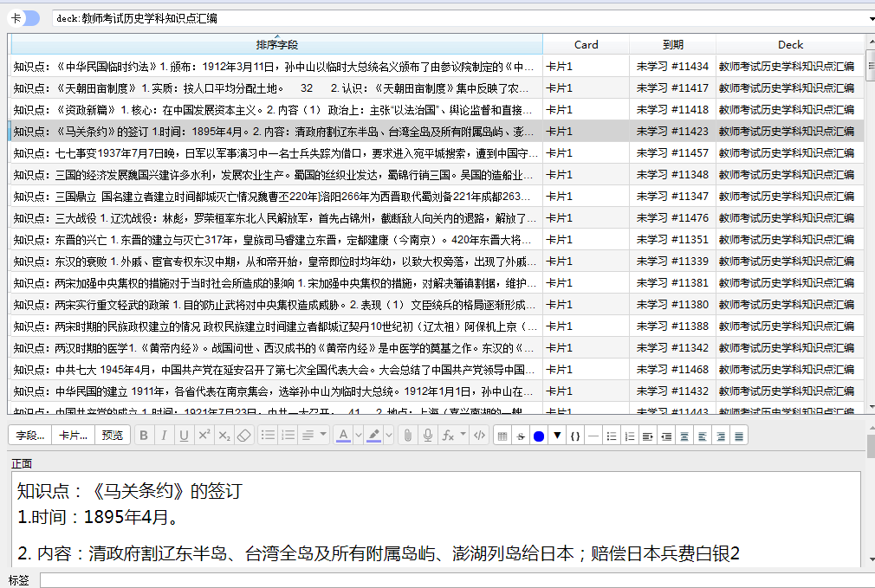Decrease indent of the text
The height and width of the screenshot is (588, 875).
tap(666, 436)
